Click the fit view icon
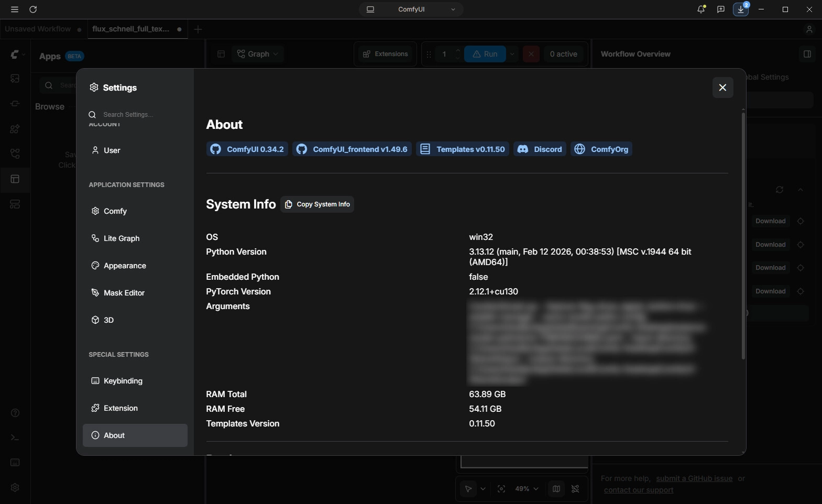The image size is (822, 504). coord(501,489)
